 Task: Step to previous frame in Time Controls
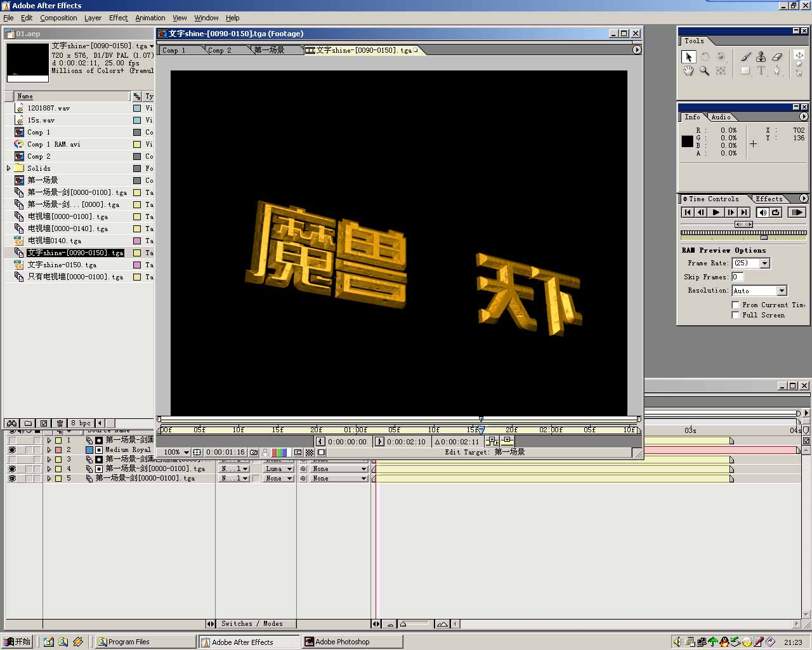click(x=701, y=213)
